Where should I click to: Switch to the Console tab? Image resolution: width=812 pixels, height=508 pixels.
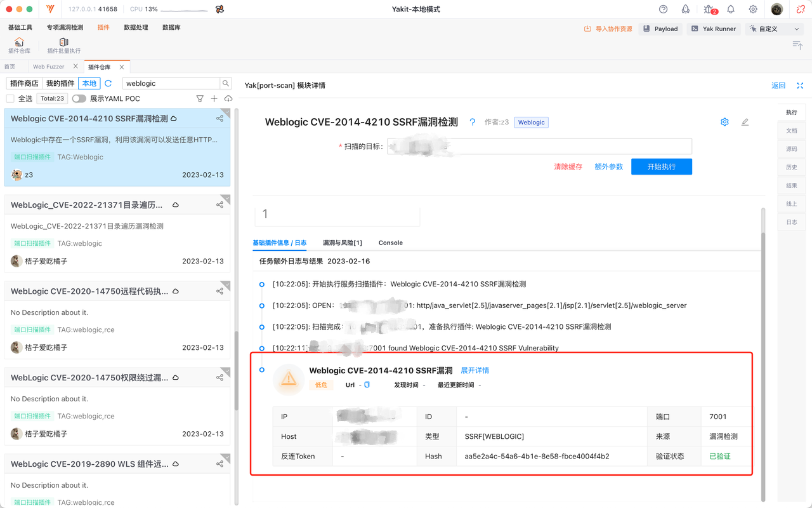point(391,243)
